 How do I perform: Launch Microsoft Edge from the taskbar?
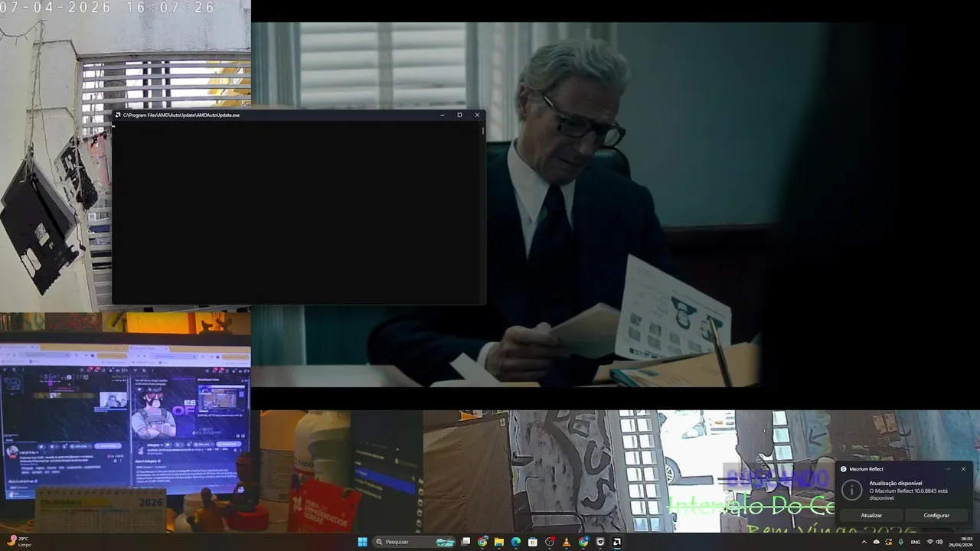point(516,542)
